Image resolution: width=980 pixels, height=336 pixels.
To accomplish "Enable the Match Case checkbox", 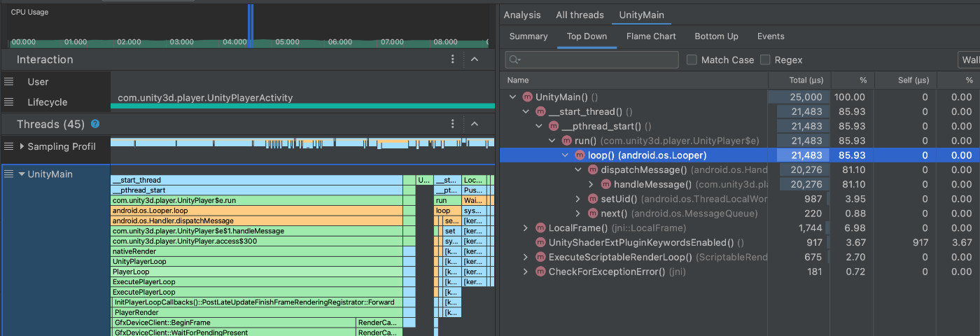I will click(692, 60).
